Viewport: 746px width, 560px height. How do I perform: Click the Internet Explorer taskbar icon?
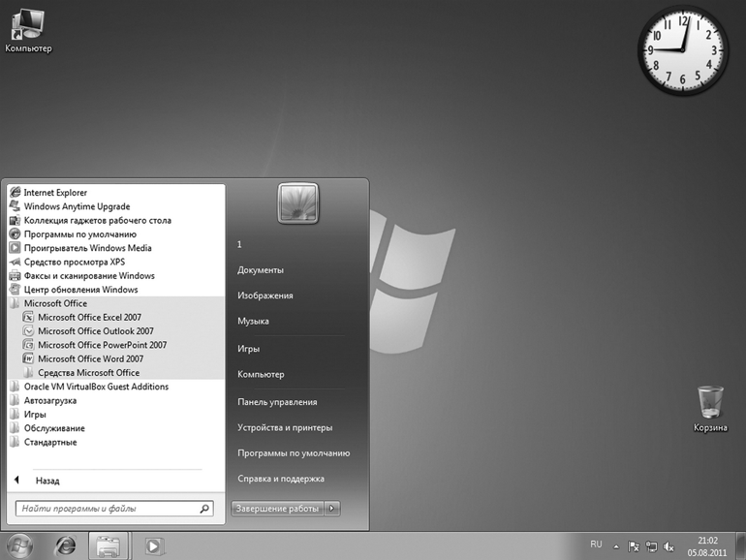pyautogui.click(x=66, y=545)
